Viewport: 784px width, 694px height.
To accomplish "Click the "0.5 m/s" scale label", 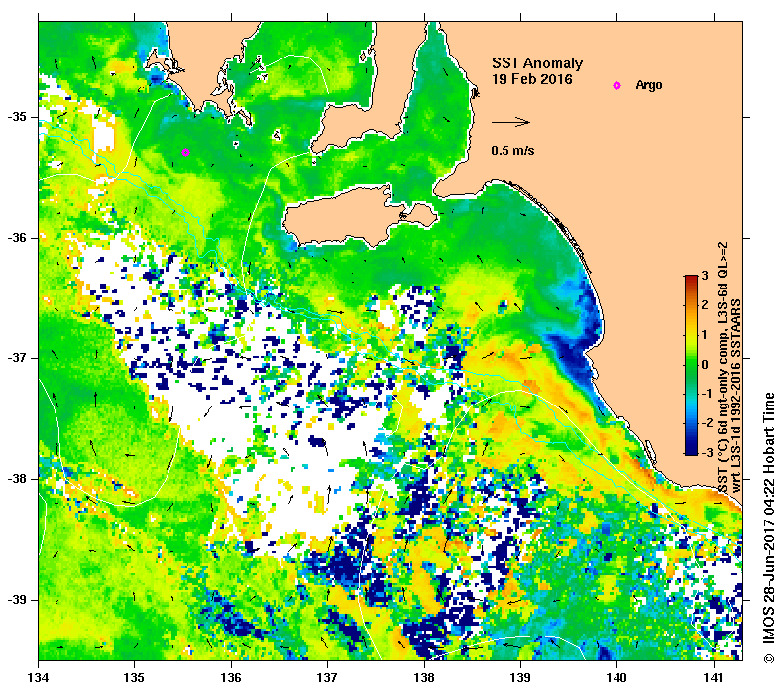I will 512,151.
